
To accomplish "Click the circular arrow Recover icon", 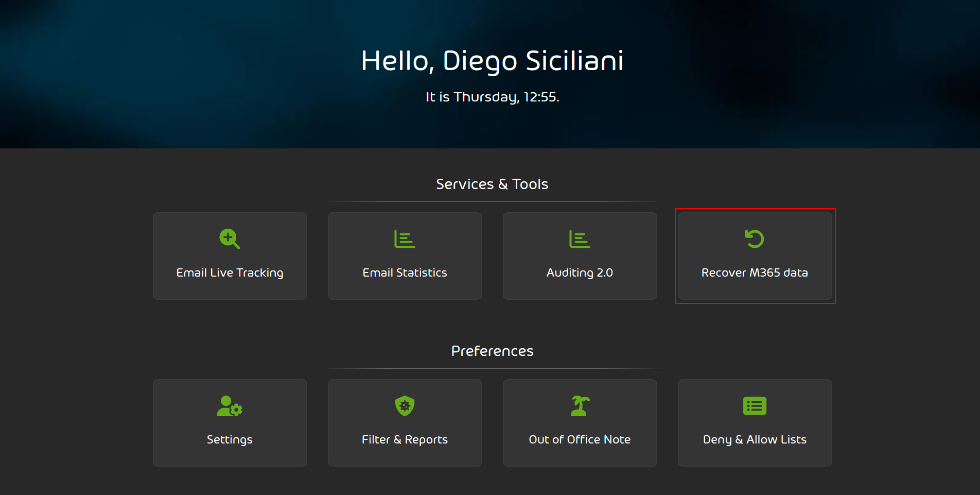I will (x=755, y=239).
